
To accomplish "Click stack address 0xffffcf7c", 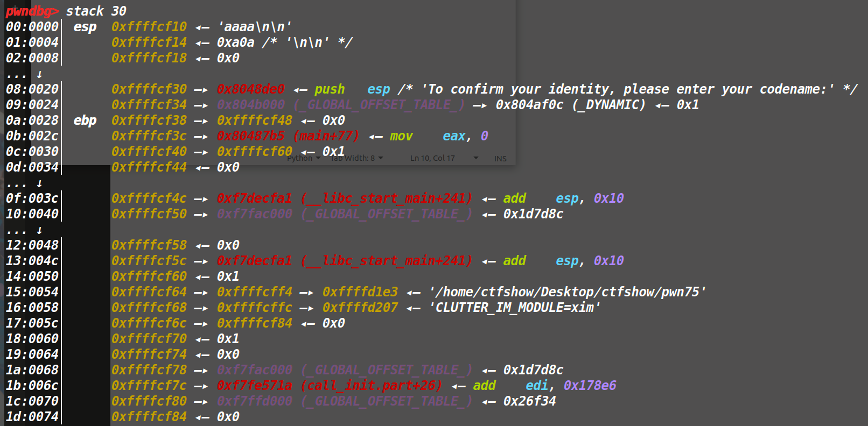I will point(149,386).
